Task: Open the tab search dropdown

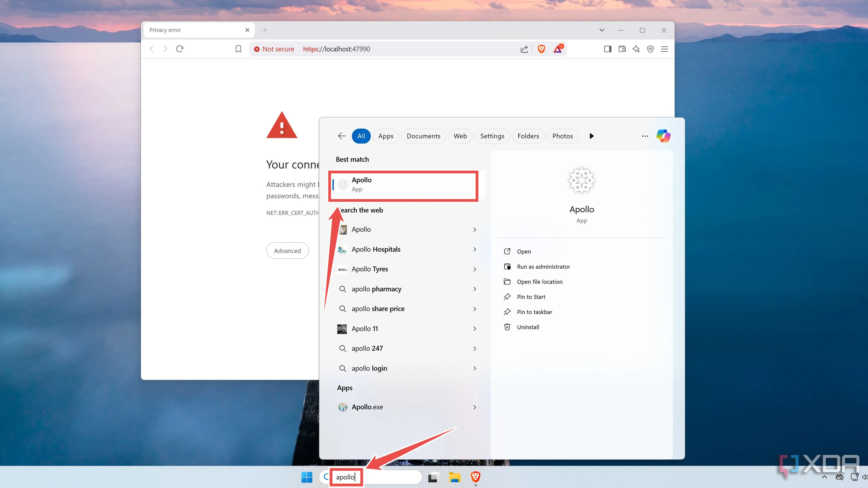Action: click(x=601, y=30)
